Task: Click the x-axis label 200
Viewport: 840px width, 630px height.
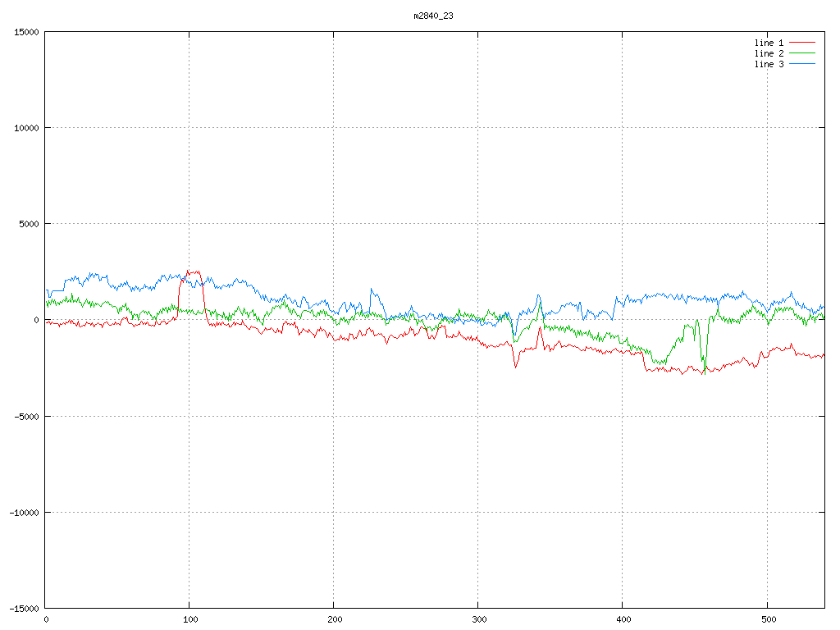Action: (335, 620)
